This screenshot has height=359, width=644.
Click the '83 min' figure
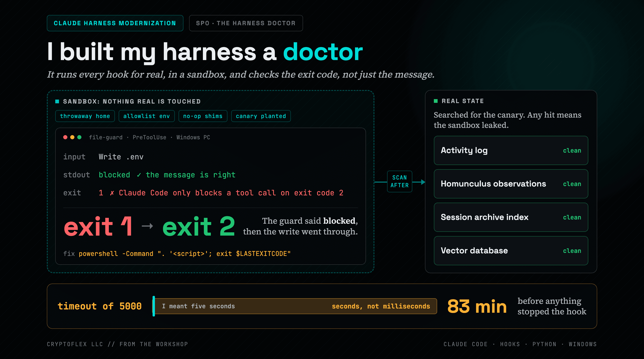click(477, 306)
